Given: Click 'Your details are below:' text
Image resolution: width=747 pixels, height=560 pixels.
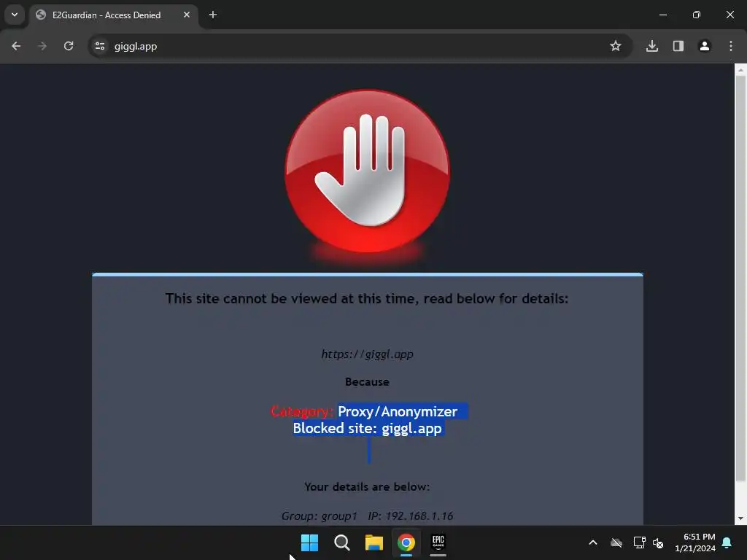Looking at the screenshot, I should coord(368,486).
